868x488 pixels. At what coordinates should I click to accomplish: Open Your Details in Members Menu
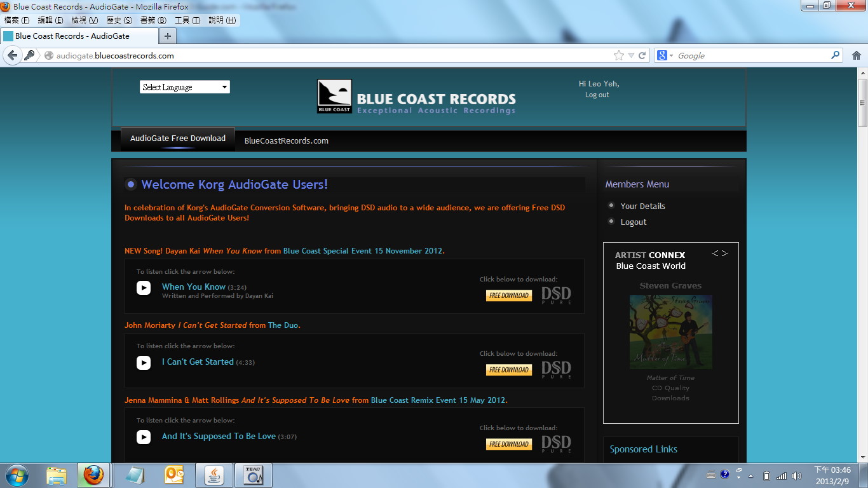point(643,206)
